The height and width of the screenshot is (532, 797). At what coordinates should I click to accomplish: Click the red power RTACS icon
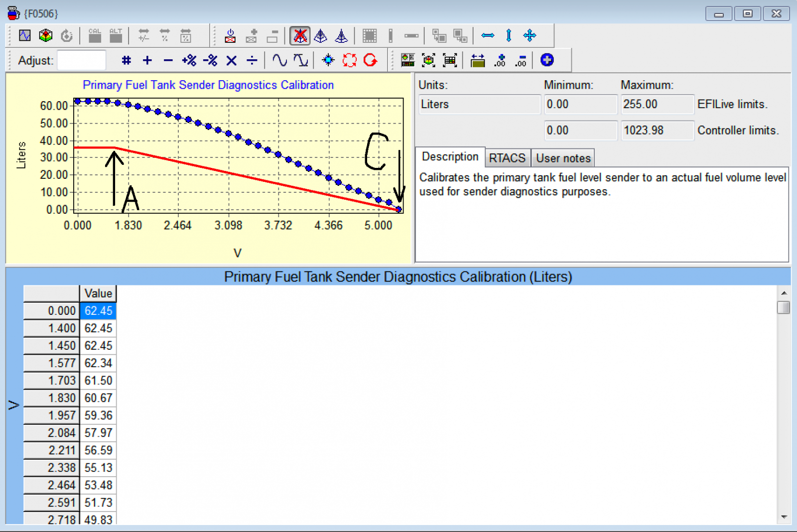click(x=230, y=35)
